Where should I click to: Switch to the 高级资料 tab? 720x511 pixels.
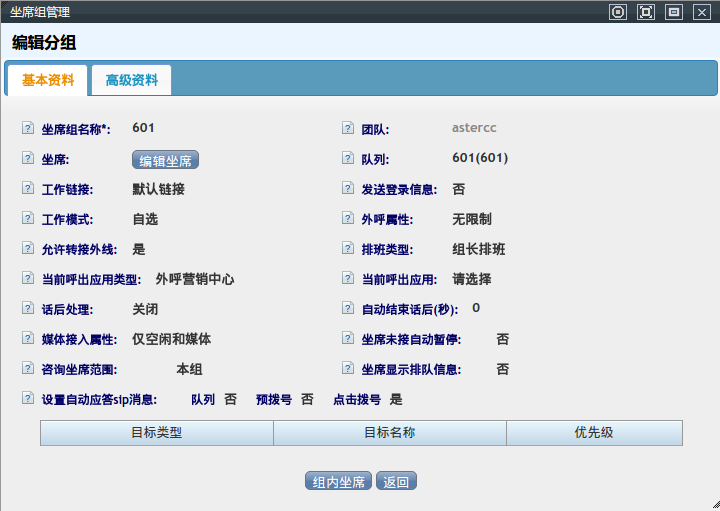(131, 80)
